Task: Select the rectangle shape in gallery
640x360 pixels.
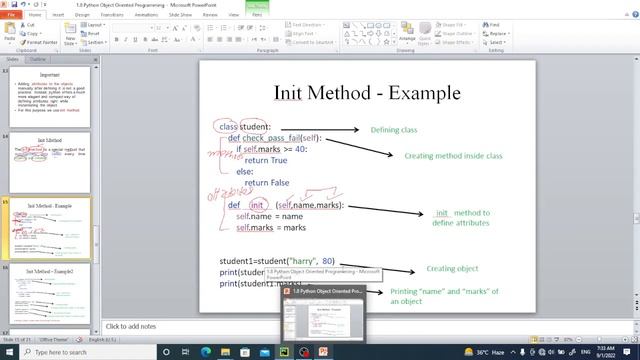Action: click(x=371, y=25)
